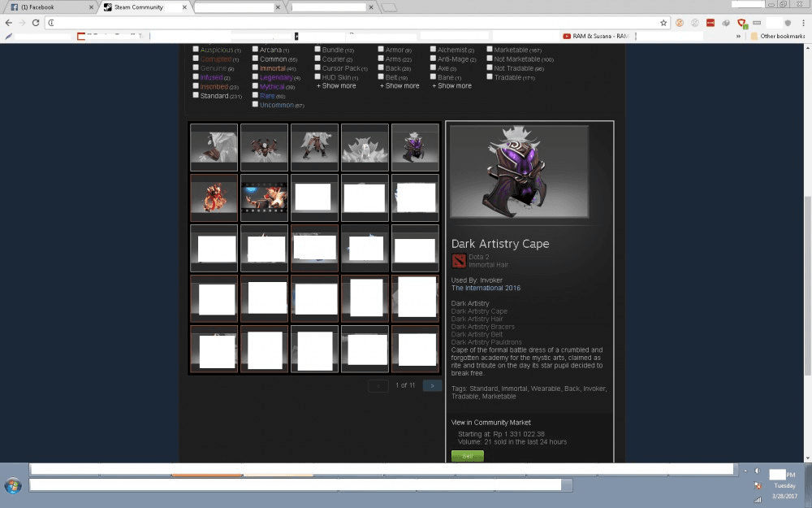Select the film-strip loading screen item
This screenshot has height=508, width=812.
tap(264, 198)
